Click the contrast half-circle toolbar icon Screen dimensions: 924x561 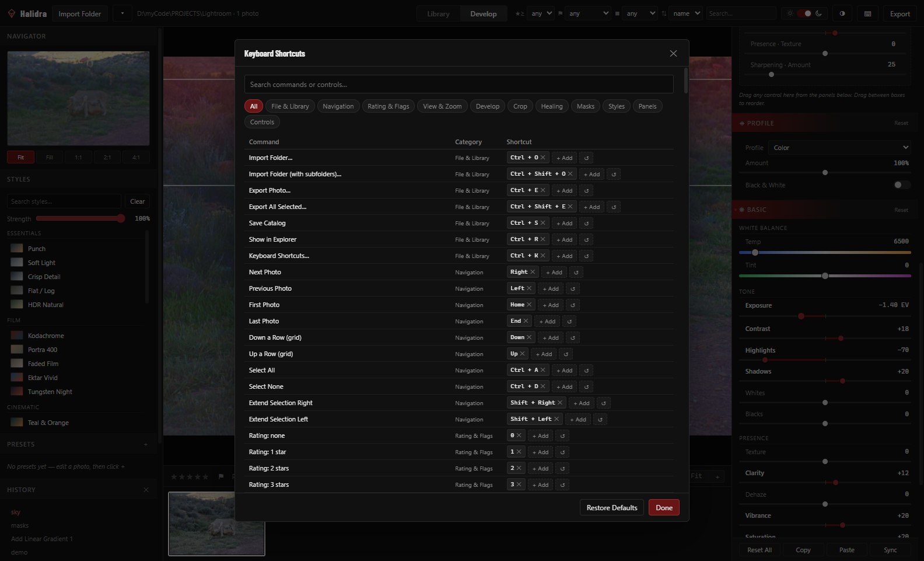[842, 13]
